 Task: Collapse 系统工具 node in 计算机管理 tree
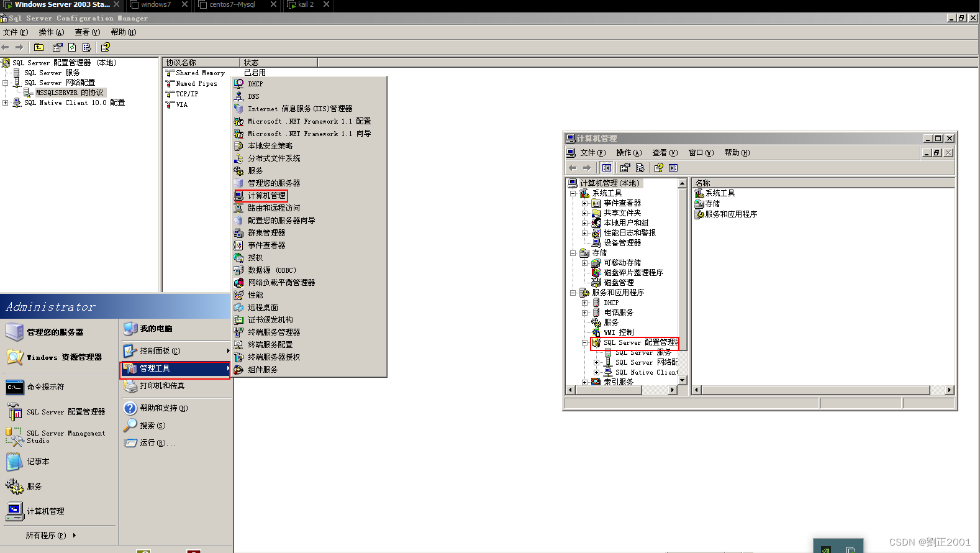pos(573,193)
